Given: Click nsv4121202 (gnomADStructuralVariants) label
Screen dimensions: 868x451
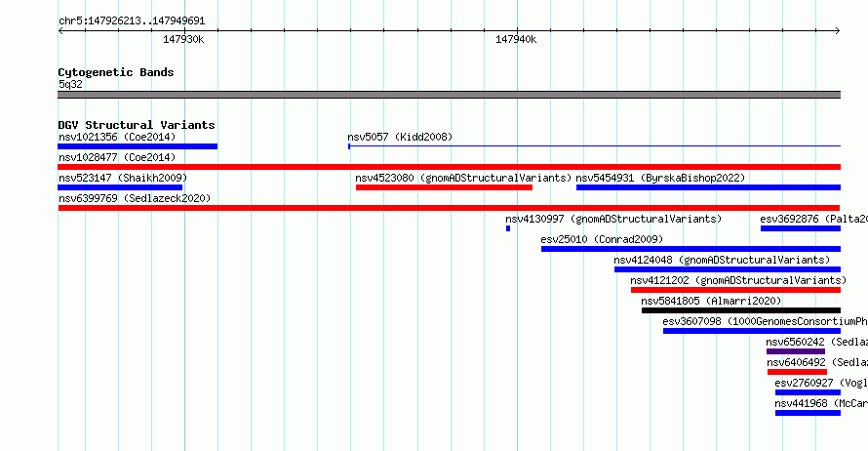Looking at the screenshot, I should pyautogui.click(x=738, y=280).
